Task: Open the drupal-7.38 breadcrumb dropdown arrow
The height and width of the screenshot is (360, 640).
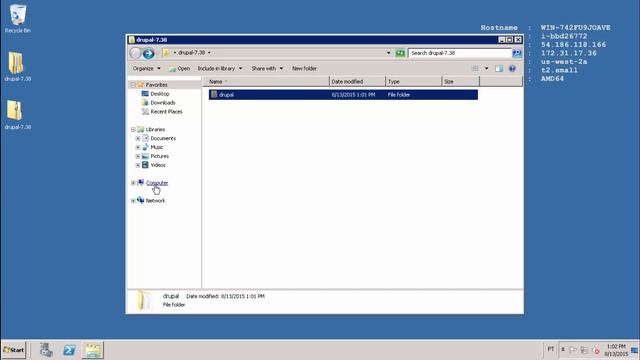Action: [209, 53]
